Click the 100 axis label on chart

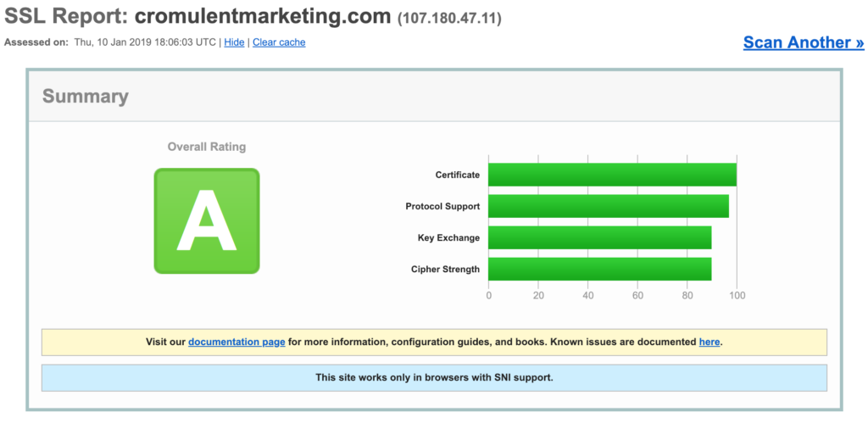point(737,296)
